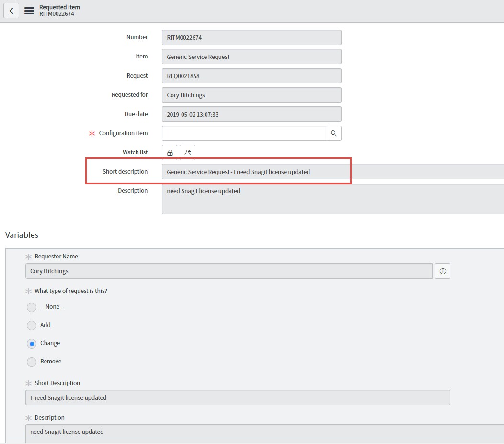Click the Due date field value
The width and height of the screenshot is (504, 444).
[252, 114]
